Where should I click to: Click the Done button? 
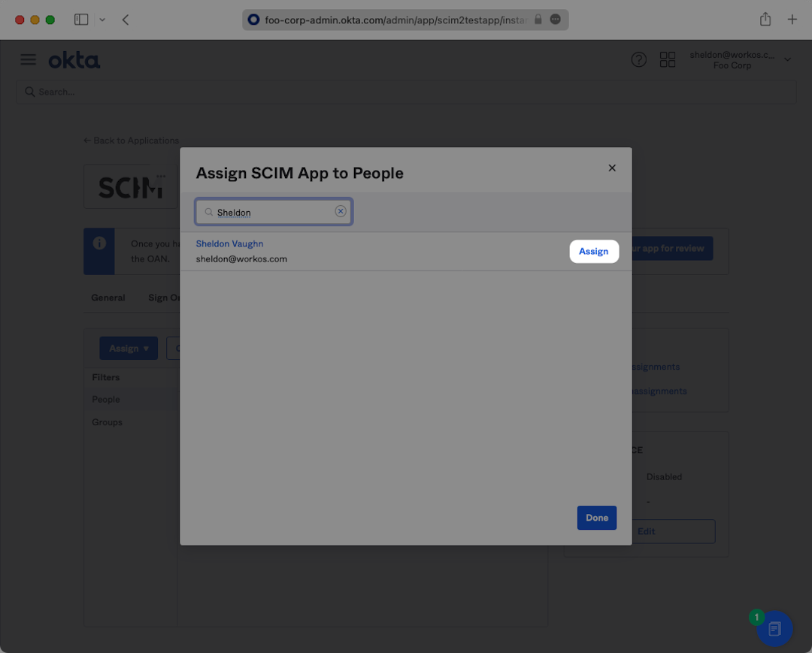click(597, 518)
